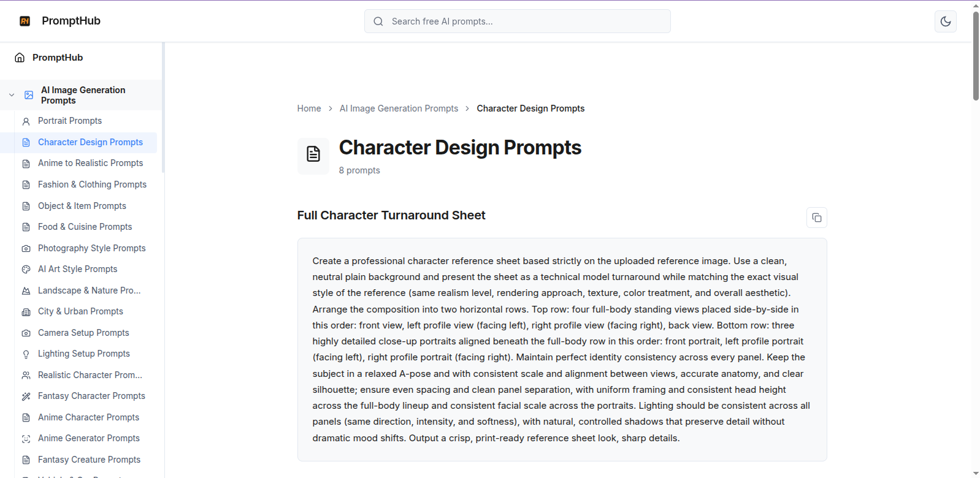Click the document icon beside Anime Character Prompts

point(26,417)
